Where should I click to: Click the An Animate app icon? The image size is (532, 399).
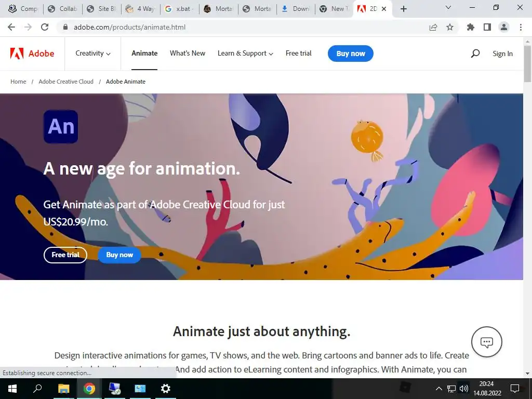click(61, 127)
